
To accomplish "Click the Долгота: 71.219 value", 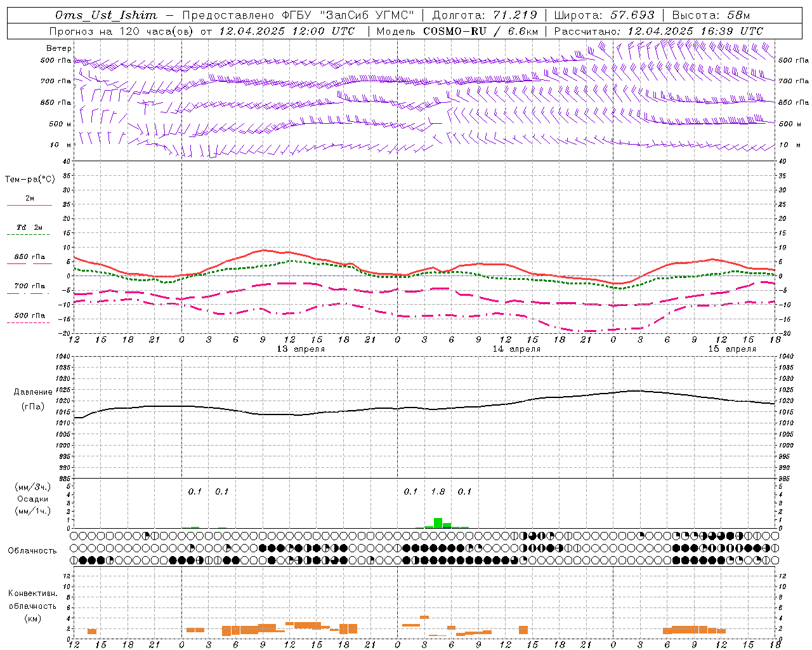I will tap(485, 15).
